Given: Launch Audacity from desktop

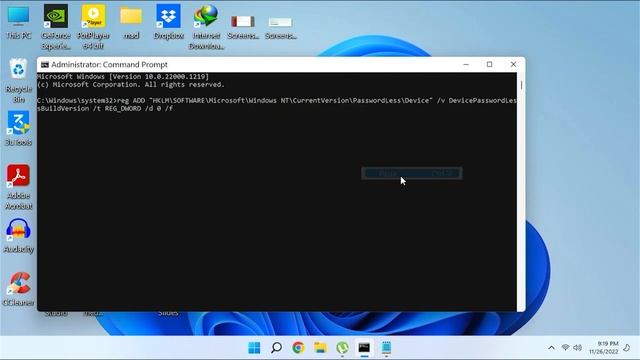Looking at the screenshot, I should click(x=18, y=236).
